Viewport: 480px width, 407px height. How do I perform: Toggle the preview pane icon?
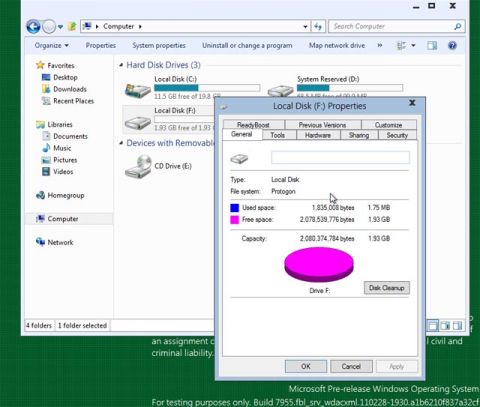(x=432, y=45)
